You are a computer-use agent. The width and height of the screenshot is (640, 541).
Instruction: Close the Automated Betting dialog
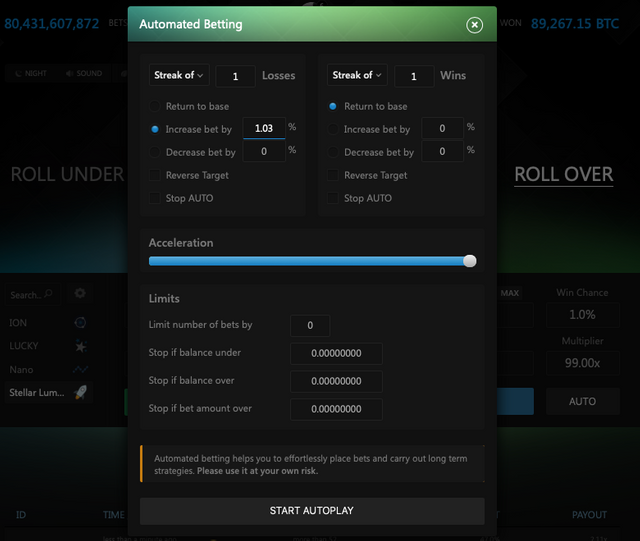point(474,25)
